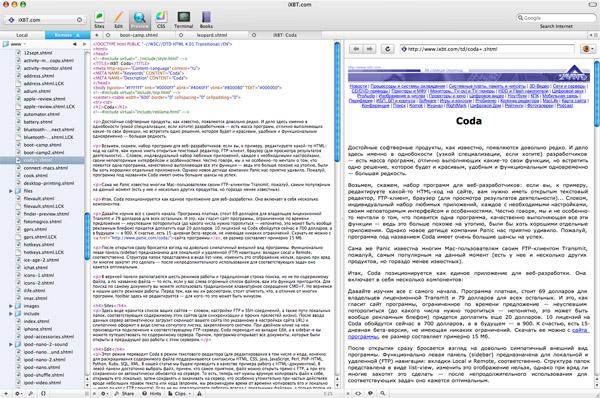
Task: Add new file with sidebar plus button
Action: [5, 393]
